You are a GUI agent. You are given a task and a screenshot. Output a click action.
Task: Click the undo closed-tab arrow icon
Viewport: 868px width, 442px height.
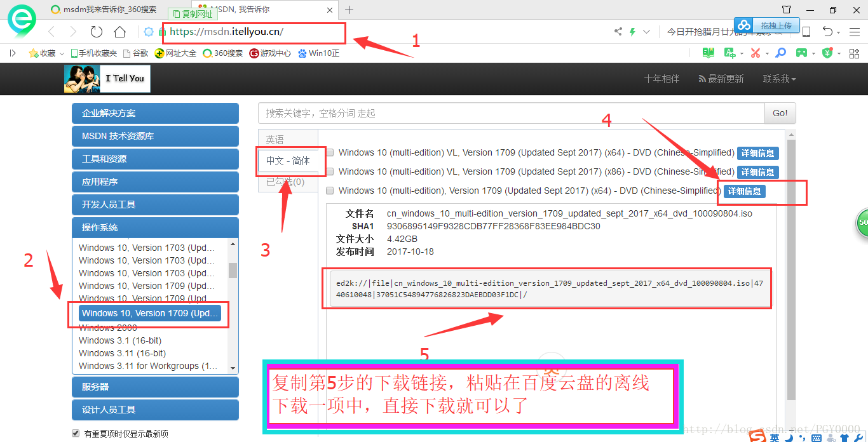(827, 32)
